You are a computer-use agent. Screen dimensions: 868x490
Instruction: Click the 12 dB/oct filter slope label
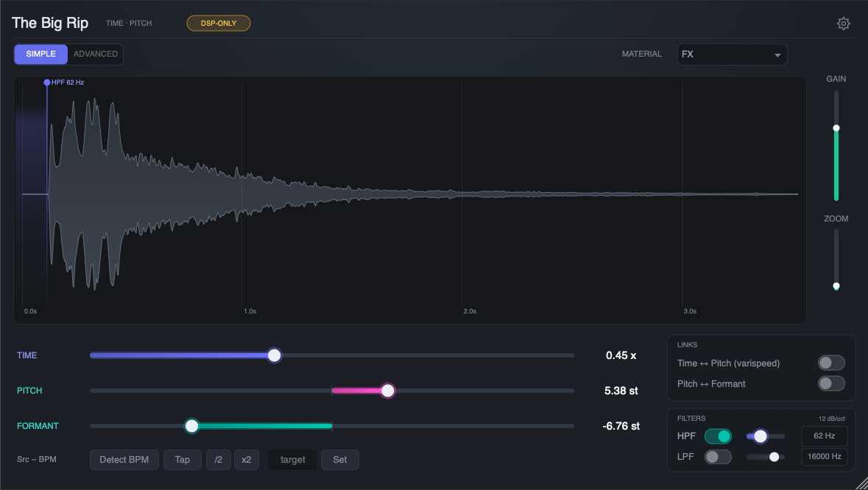click(832, 419)
